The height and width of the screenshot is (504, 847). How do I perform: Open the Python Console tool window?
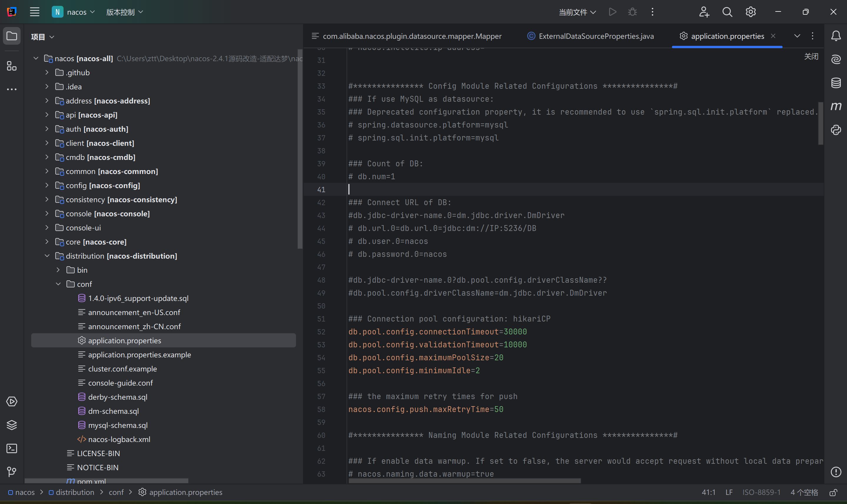(836, 130)
